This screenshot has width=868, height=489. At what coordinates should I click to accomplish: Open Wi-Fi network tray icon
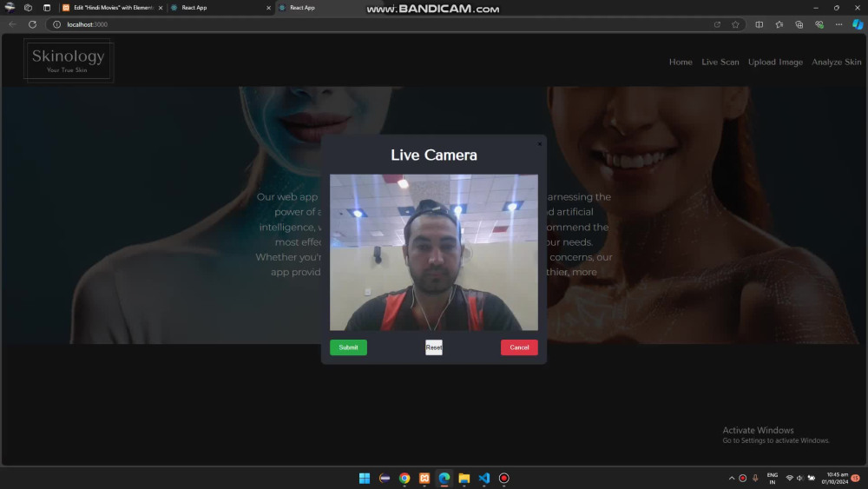789,478
